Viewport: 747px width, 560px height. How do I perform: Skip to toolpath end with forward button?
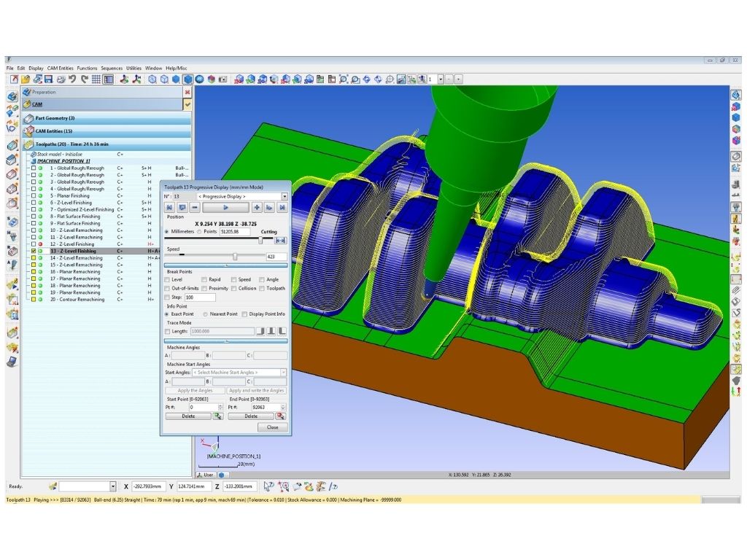[x=282, y=208]
